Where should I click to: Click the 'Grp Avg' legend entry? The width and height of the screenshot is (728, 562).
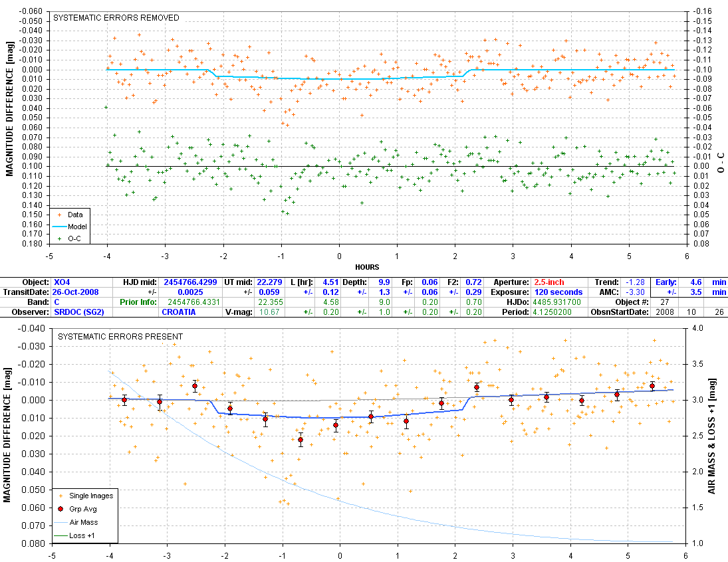point(82,509)
